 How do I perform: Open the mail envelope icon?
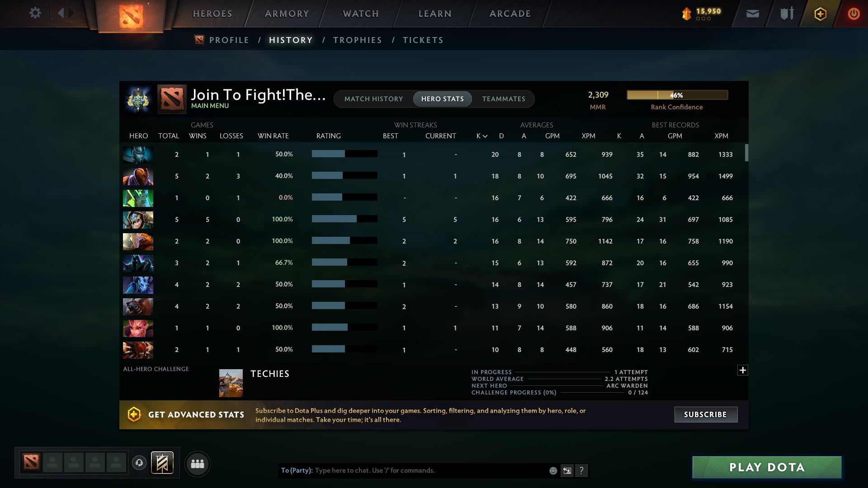coord(752,13)
